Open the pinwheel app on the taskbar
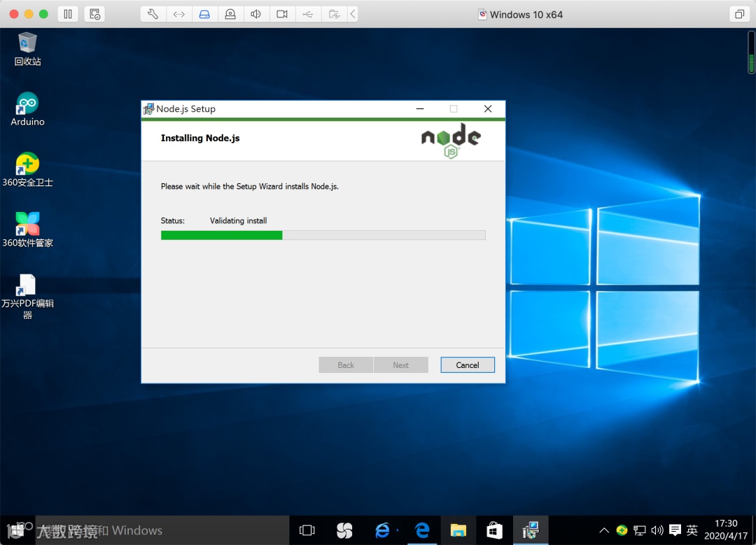Viewport: 756px width, 545px height. point(344,530)
